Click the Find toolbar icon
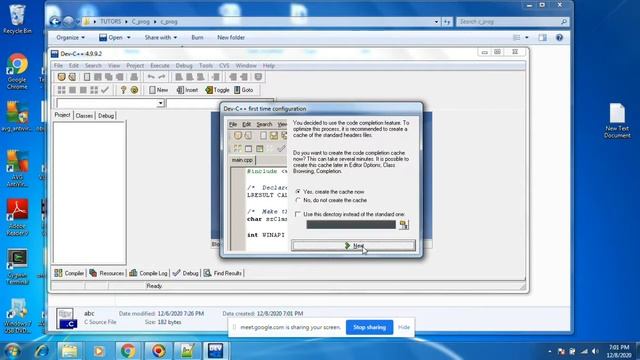 (x=179, y=77)
